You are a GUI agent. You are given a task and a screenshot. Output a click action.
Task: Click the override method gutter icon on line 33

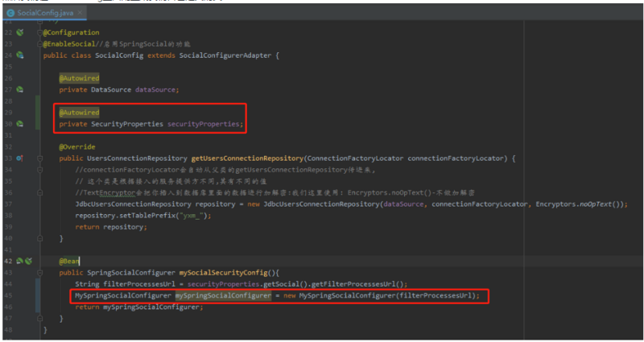point(19,158)
